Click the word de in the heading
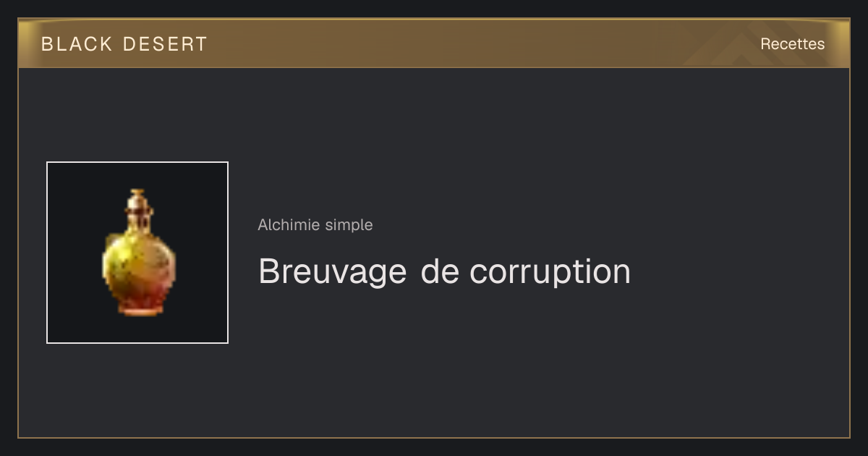The image size is (868, 456). pyautogui.click(x=438, y=272)
